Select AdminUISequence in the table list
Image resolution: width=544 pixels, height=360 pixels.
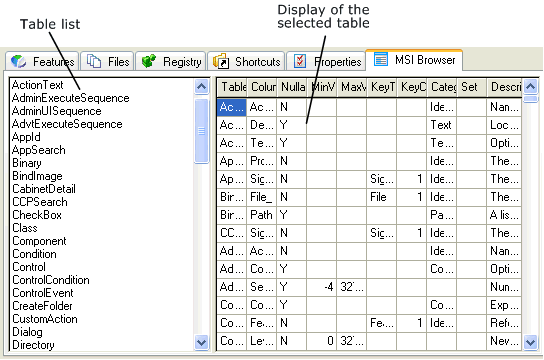[57, 111]
